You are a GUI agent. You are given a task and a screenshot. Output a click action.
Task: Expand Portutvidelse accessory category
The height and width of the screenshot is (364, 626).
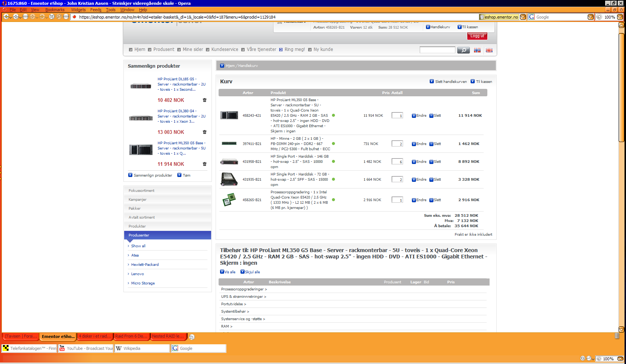[x=233, y=304]
